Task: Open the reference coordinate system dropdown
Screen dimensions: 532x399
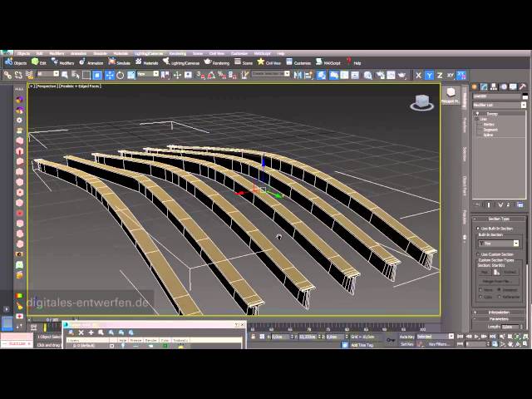Action: pos(148,74)
